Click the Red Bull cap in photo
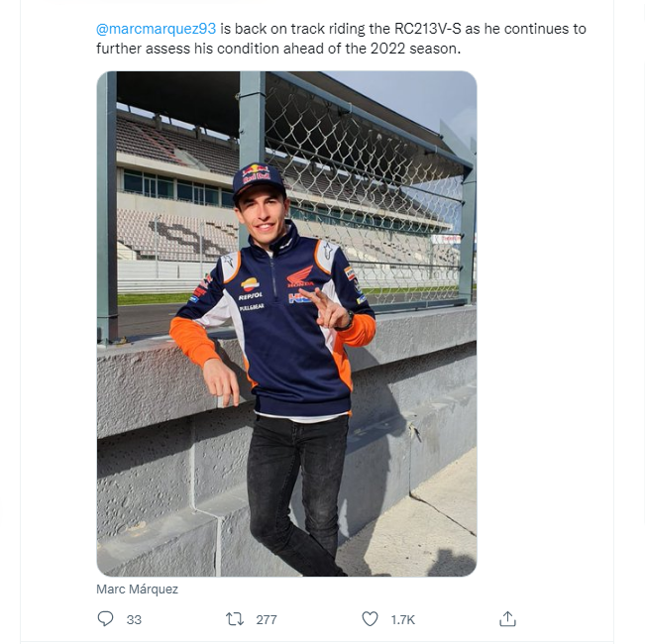This screenshot has width=645, height=644. pos(258,179)
